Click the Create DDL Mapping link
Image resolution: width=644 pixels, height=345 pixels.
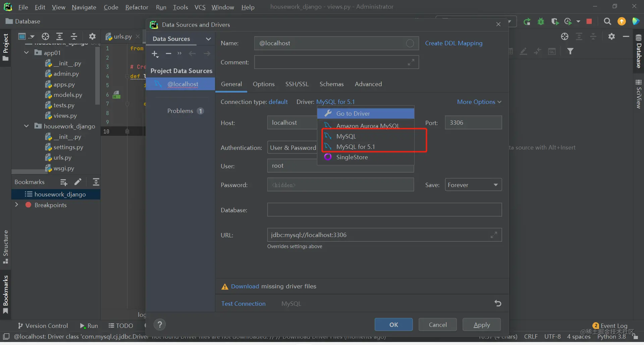point(453,43)
